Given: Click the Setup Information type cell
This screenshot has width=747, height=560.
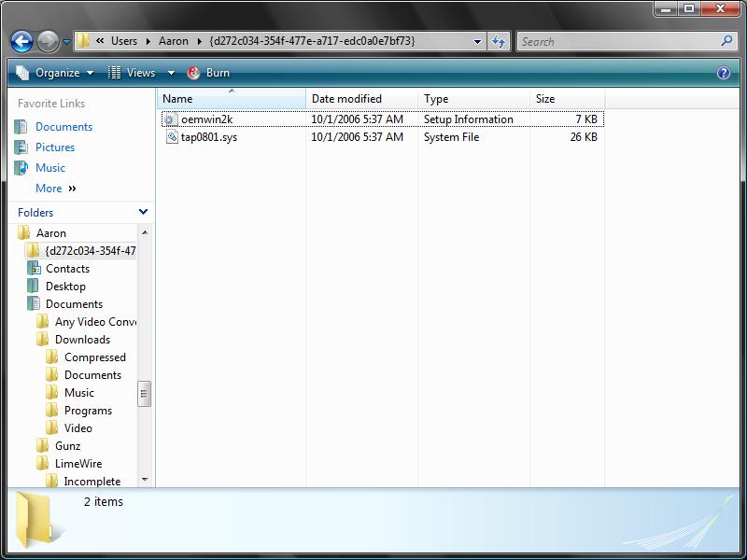Looking at the screenshot, I should point(469,119).
